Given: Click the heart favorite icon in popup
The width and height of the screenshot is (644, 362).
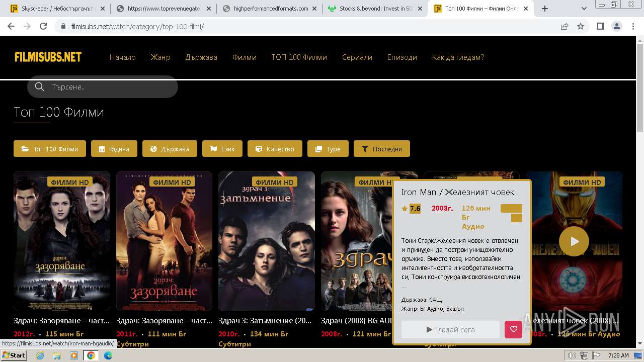Looking at the screenshot, I should tap(513, 330).
